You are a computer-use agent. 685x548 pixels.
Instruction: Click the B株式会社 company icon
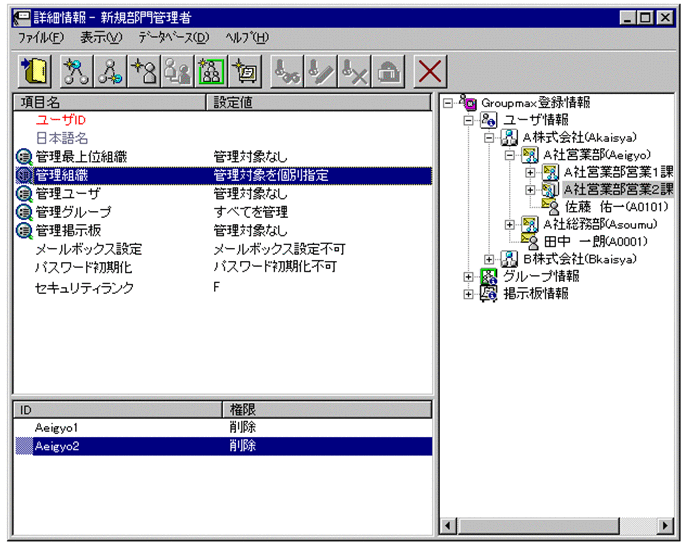pyautogui.click(x=509, y=259)
